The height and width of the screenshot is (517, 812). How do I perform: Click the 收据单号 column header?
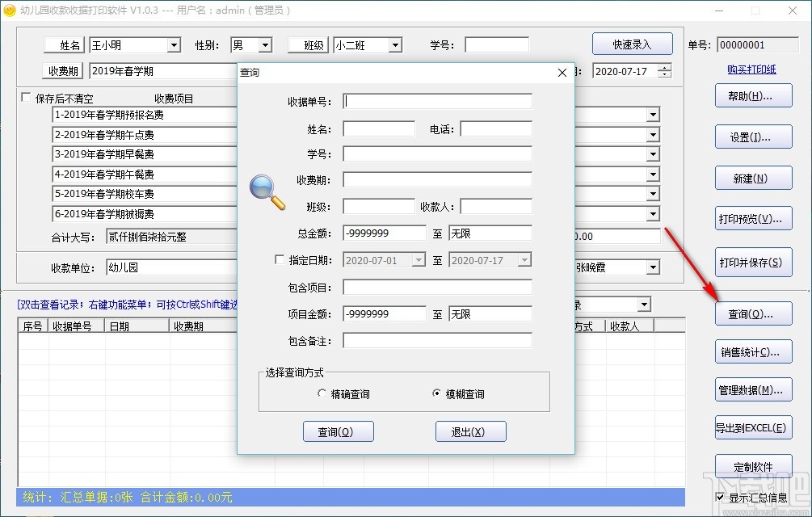77,326
